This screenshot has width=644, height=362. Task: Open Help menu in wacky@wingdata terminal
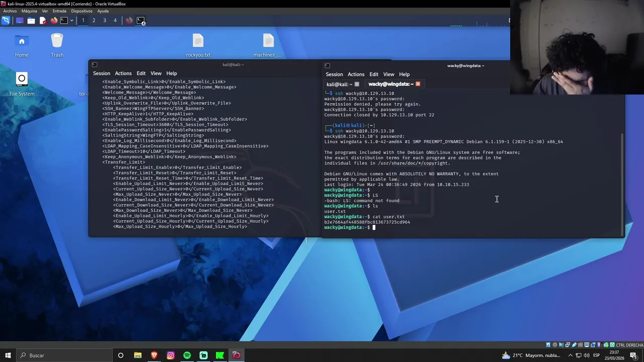coord(405,74)
